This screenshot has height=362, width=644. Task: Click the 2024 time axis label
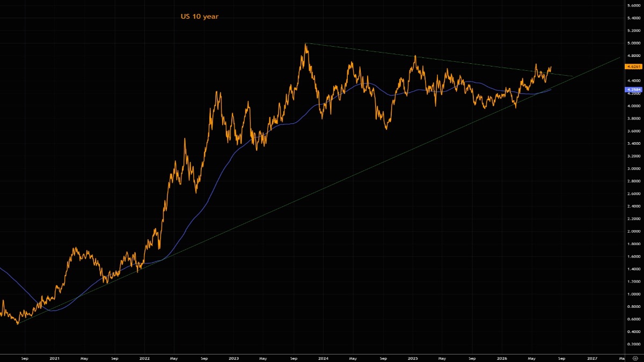pyautogui.click(x=323, y=357)
